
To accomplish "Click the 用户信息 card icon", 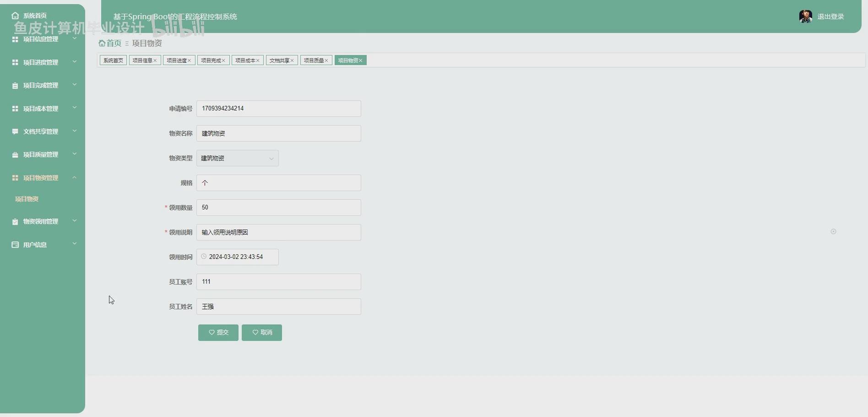I will [15, 245].
